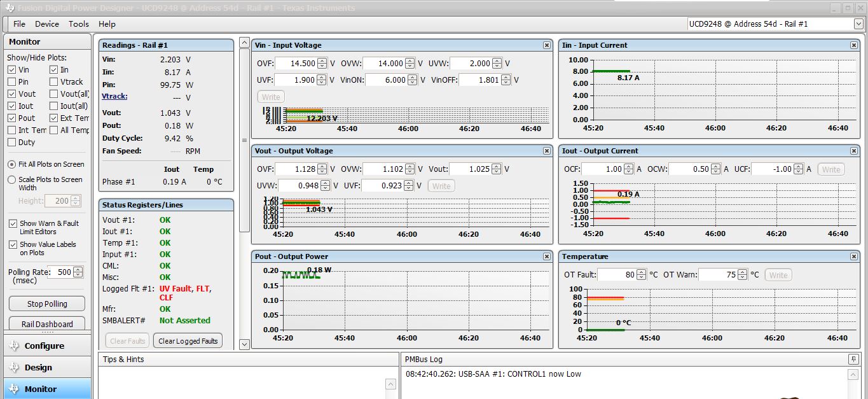Viewport: 868px width, 399px height.
Task: Open the Device menu
Action: point(47,24)
